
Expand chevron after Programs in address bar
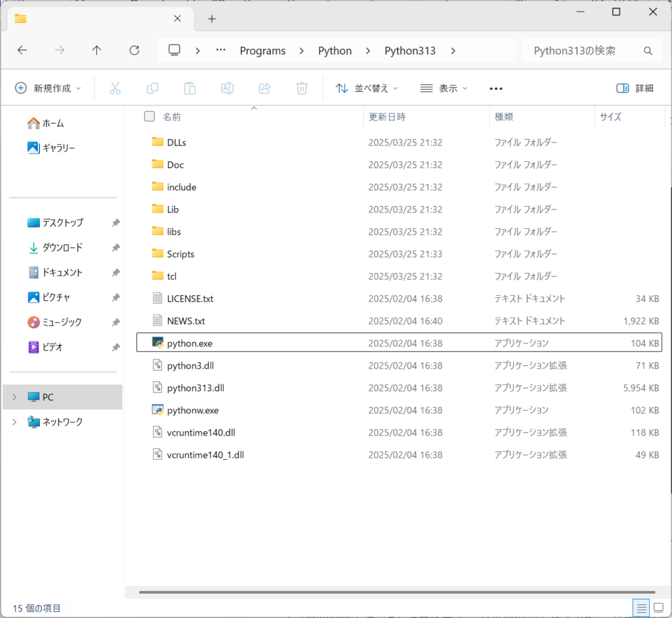click(302, 51)
